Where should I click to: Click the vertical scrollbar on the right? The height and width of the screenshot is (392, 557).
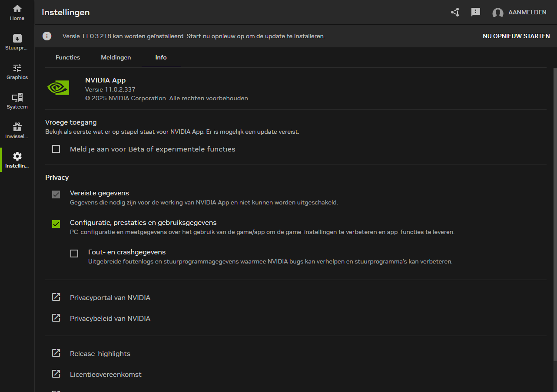click(x=555, y=213)
